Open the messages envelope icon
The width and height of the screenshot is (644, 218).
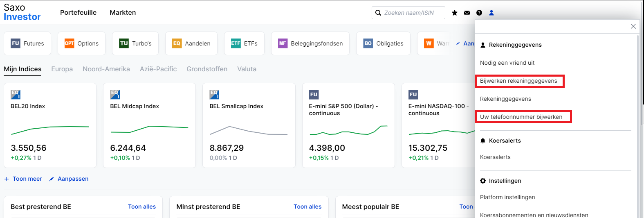click(467, 13)
